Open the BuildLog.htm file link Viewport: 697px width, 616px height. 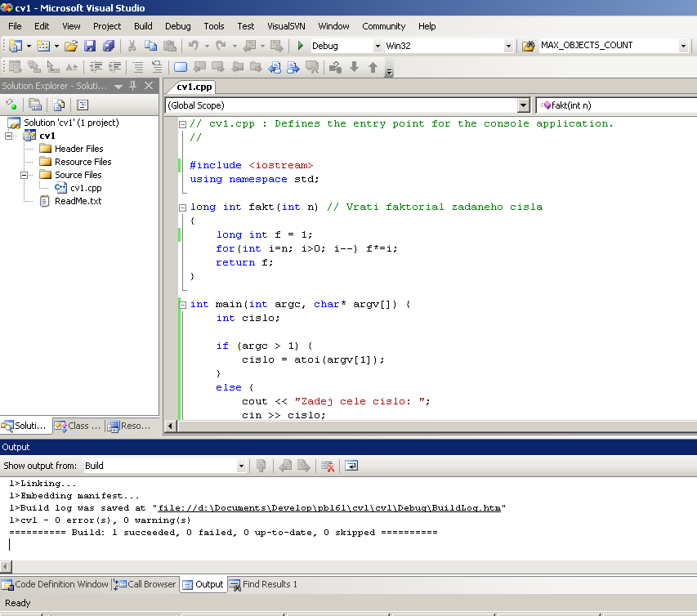tap(329, 508)
